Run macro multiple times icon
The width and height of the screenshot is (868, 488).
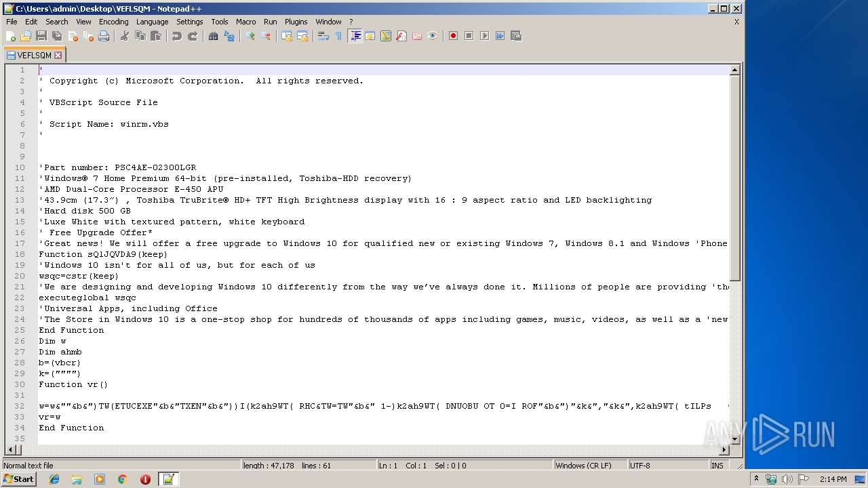tap(500, 36)
